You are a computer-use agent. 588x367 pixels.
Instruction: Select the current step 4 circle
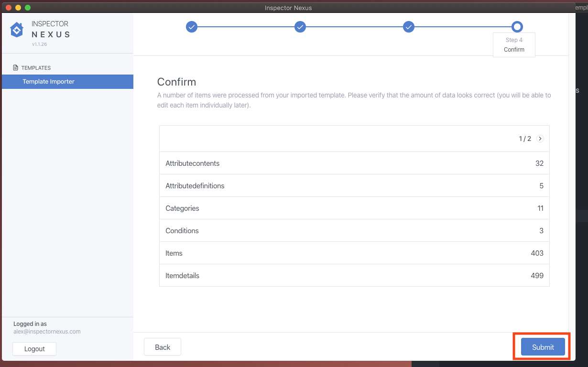pos(517,27)
